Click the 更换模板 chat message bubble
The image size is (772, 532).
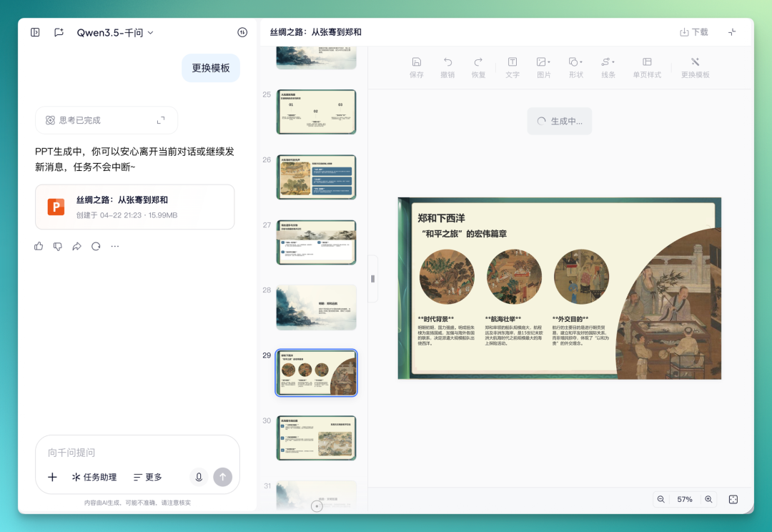[x=211, y=68]
